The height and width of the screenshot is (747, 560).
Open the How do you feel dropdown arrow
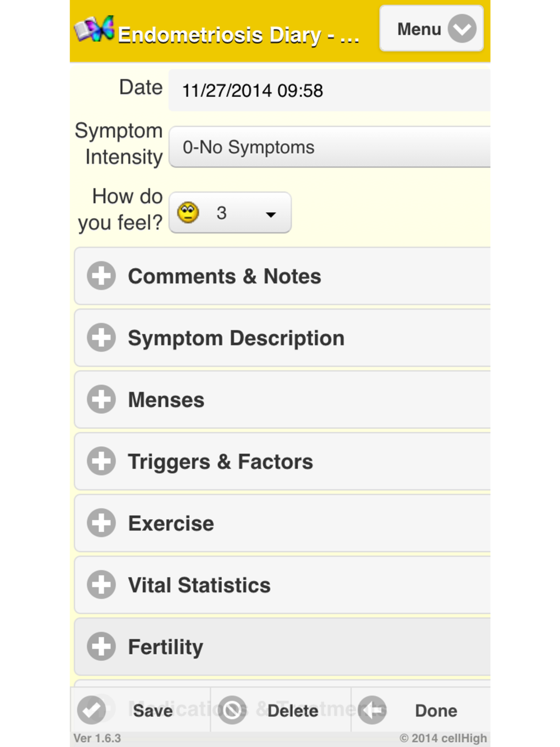(x=271, y=214)
